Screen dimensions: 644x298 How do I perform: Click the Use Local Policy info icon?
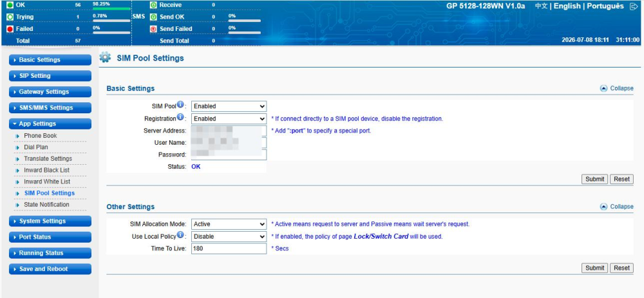pyautogui.click(x=180, y=235)
